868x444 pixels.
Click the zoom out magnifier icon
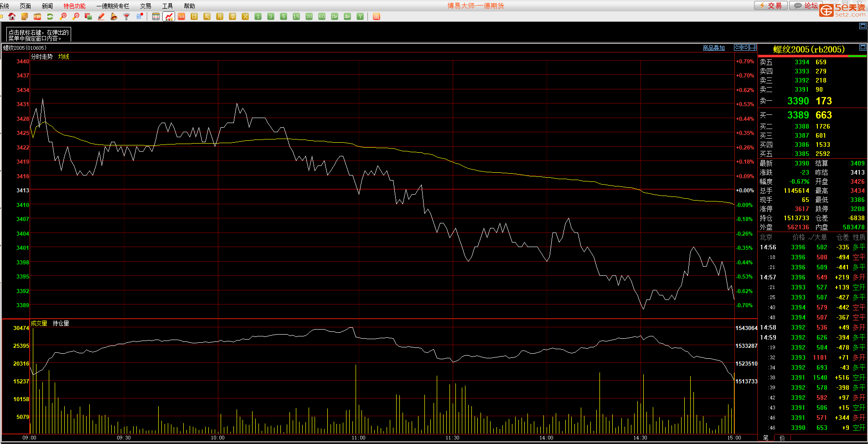pos(76,16)
